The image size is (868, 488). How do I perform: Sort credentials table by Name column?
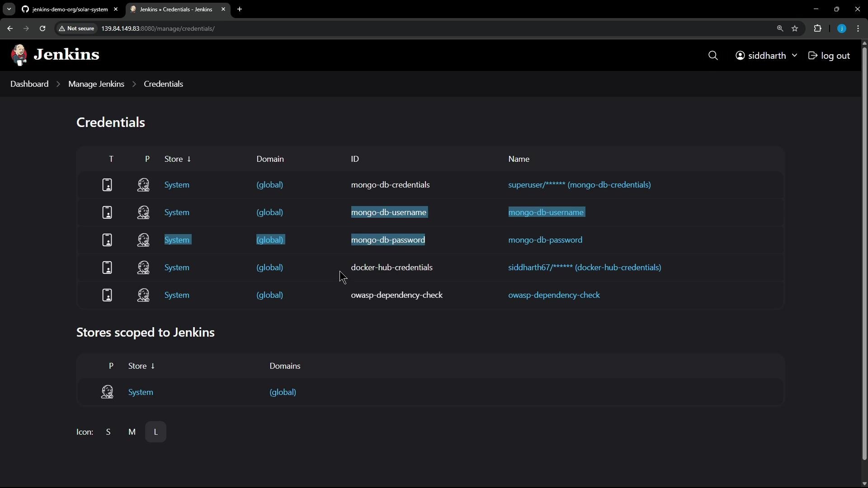point(519,159)
